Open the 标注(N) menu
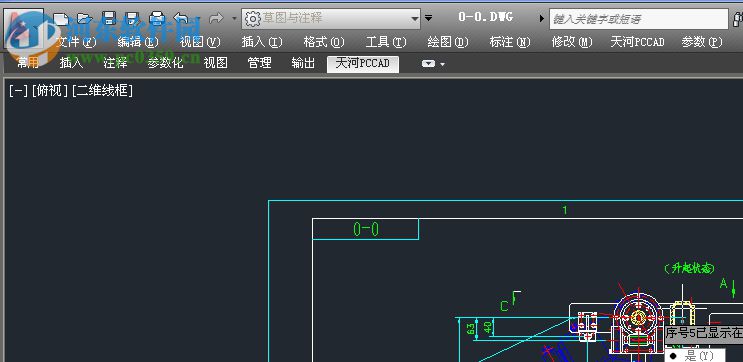Screen dimensions: 743x362 (510, 42)
